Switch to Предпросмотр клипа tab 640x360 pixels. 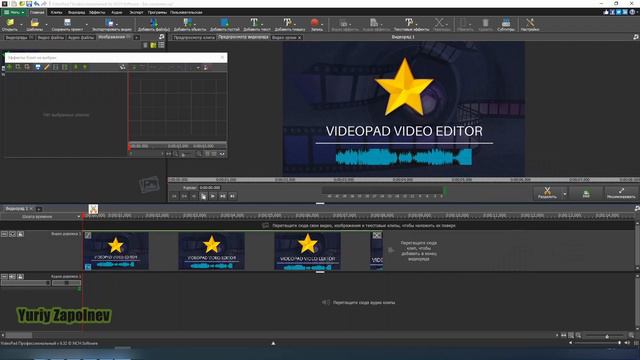point(194,38)
